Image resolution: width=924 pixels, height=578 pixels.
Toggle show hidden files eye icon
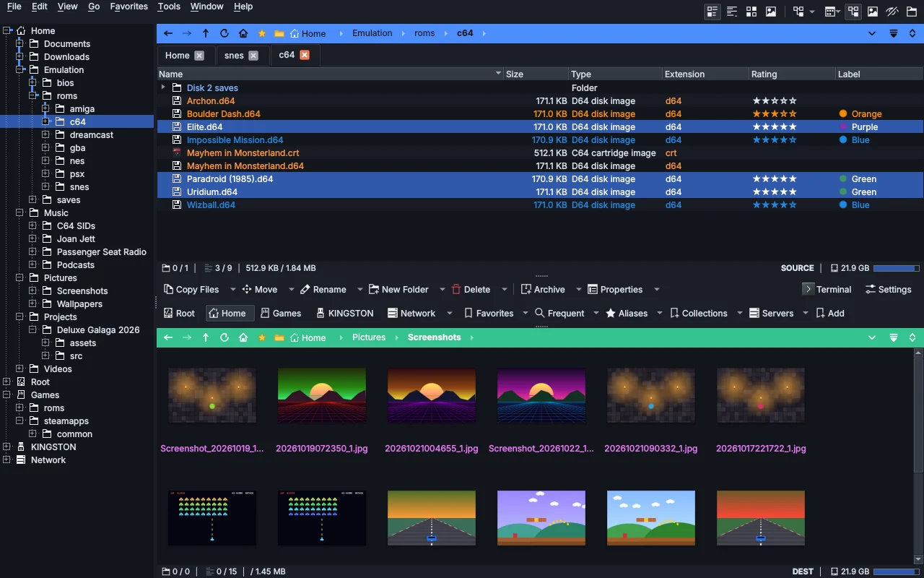pyautogui.click(x=892, y=12)
